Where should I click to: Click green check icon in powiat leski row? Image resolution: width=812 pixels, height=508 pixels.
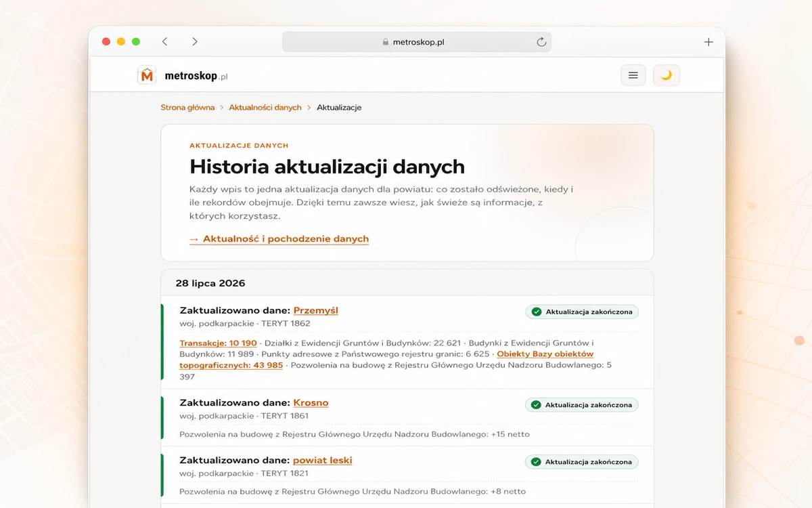coord(537,462)
